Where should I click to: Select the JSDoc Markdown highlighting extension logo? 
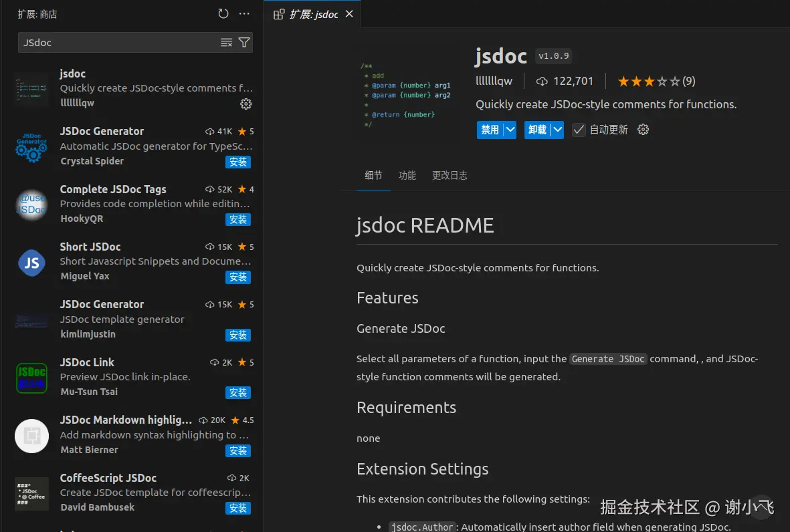coord(31,436)
